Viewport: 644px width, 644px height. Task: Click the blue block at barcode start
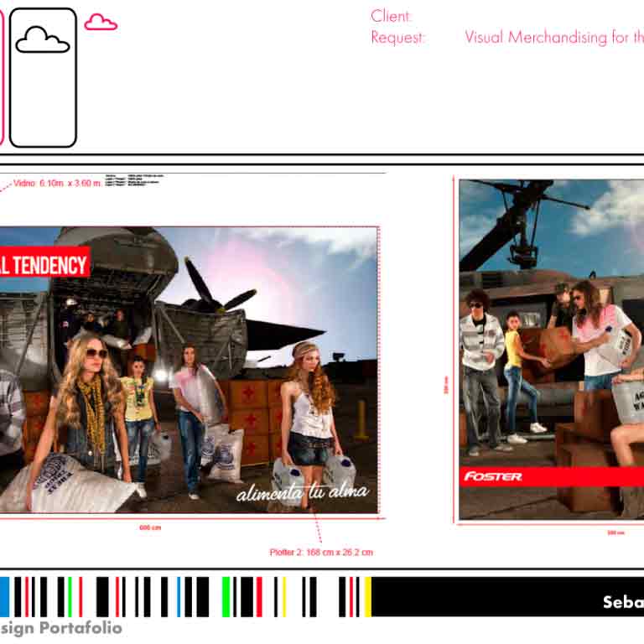pyautogui.click(x=4, y=596)
